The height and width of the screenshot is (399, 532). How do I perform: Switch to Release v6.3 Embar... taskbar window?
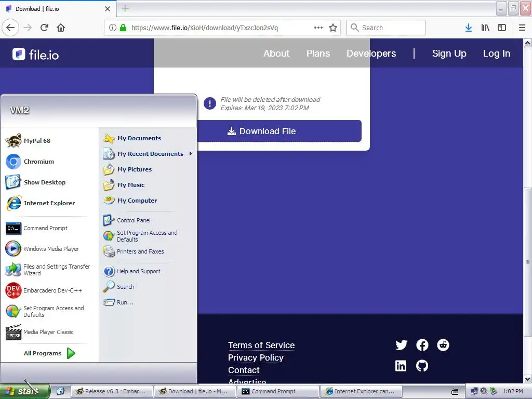pos(111,391)
